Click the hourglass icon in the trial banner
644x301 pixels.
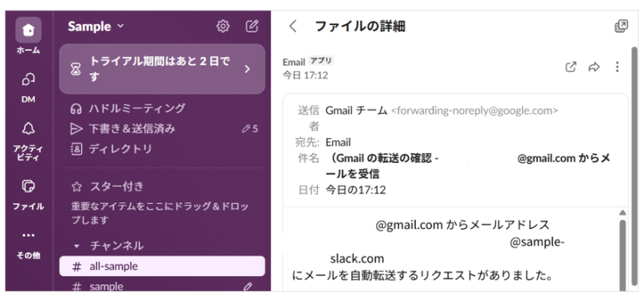click(x=75, y=69)
